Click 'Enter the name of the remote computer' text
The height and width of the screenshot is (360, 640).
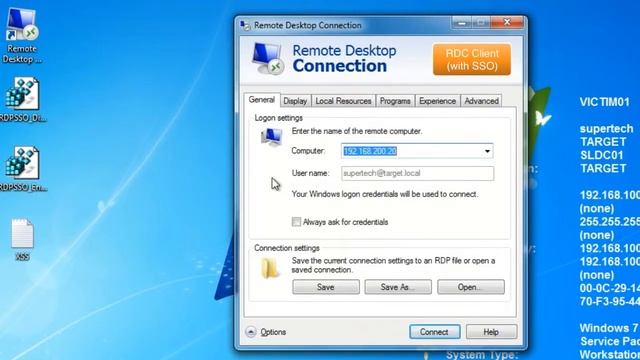coord(357,131)
